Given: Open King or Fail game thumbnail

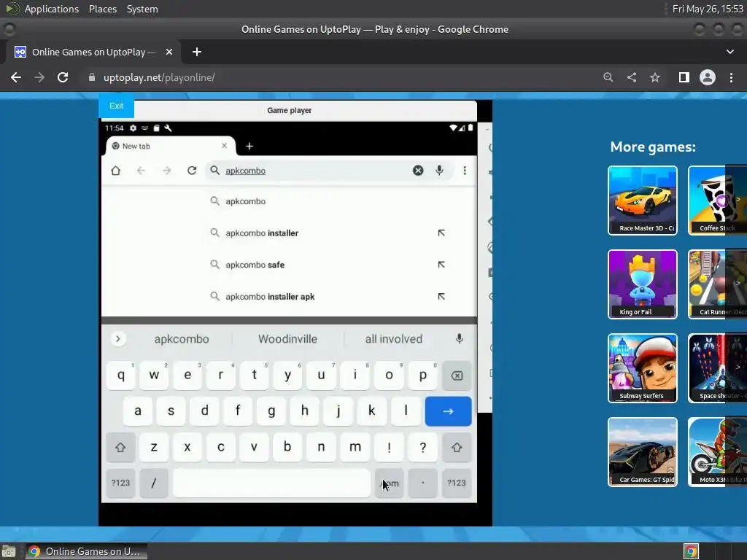Looking at the screenshot, I should click(642, 284).
